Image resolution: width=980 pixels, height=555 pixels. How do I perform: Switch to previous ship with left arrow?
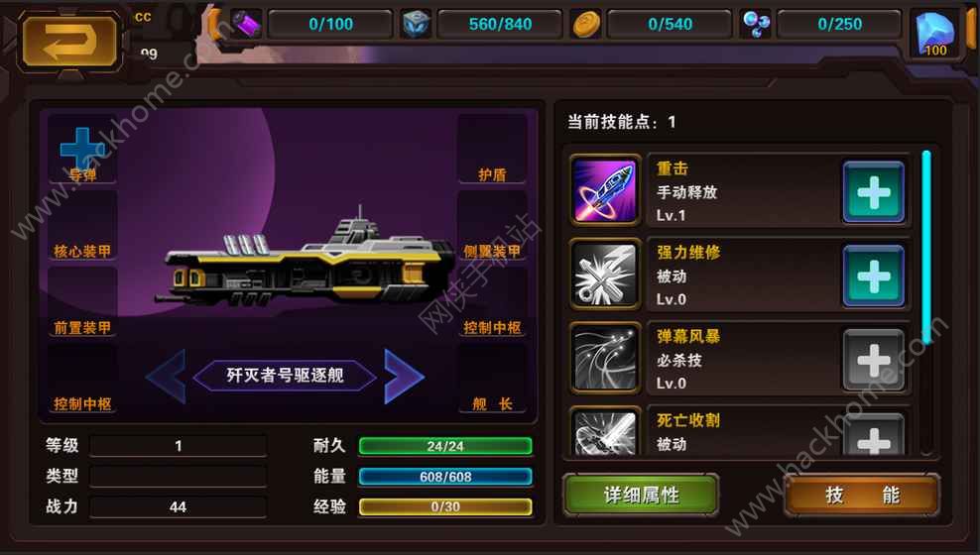tap(167, 376)
